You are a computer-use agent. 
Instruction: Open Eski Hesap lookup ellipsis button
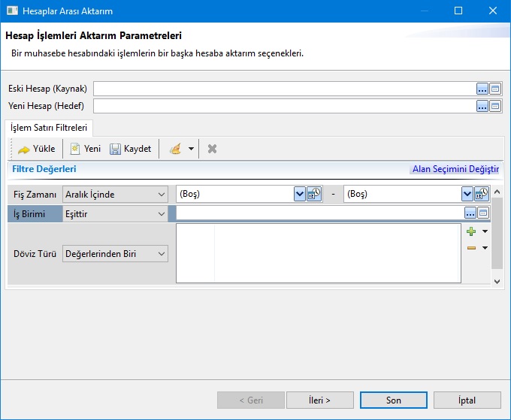click(x=482, y=89)
